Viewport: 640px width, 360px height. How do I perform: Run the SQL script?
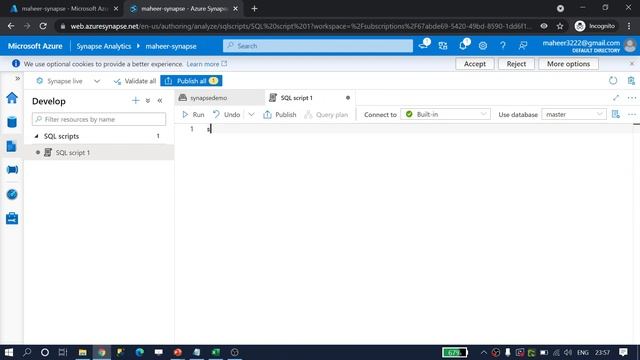pos(193,115)
